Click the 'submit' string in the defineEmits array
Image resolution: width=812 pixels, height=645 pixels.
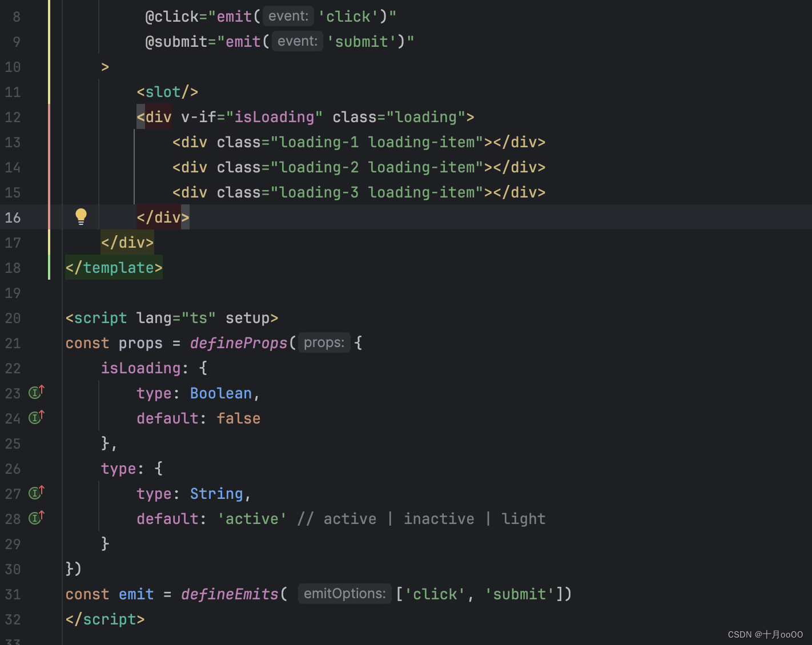point(520,594)
